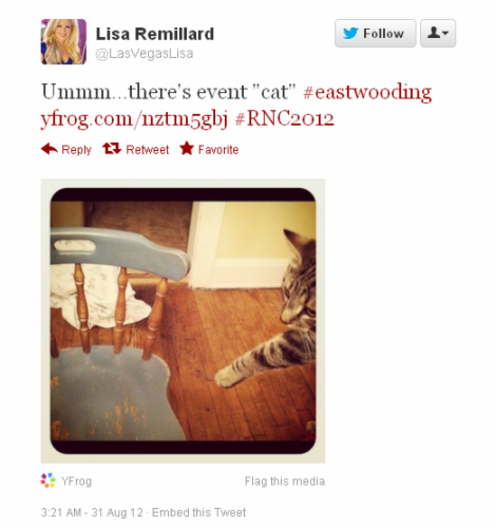This screenshot has height=528, width=496.
Task: Open the #eastwooding hashtag
Action: 367,92
